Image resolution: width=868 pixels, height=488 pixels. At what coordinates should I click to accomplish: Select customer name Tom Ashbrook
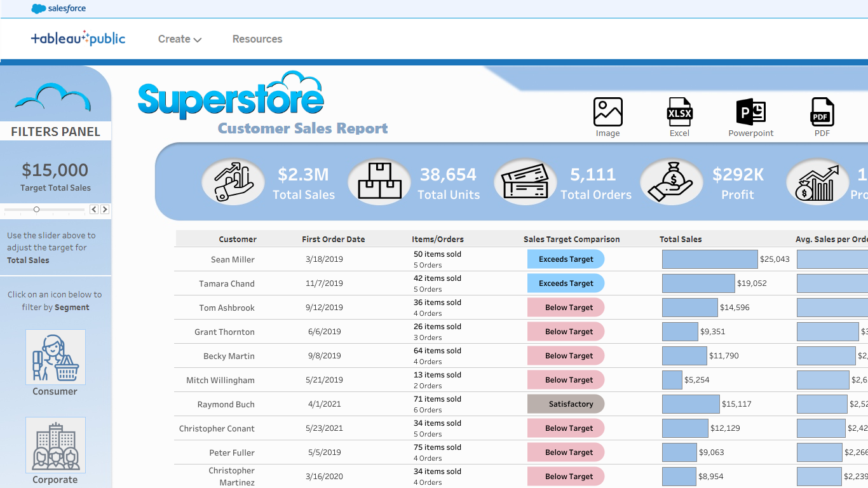(x=227, y=308)
